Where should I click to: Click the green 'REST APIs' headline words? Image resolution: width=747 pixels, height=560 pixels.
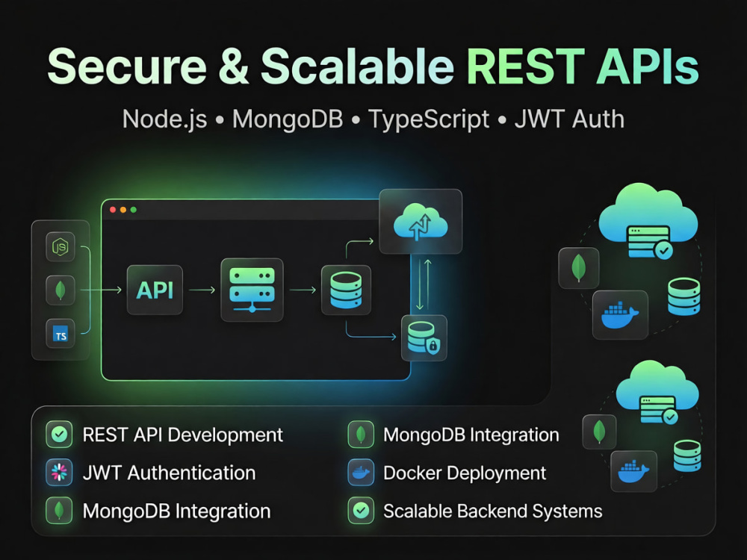[x=583, y=66]
